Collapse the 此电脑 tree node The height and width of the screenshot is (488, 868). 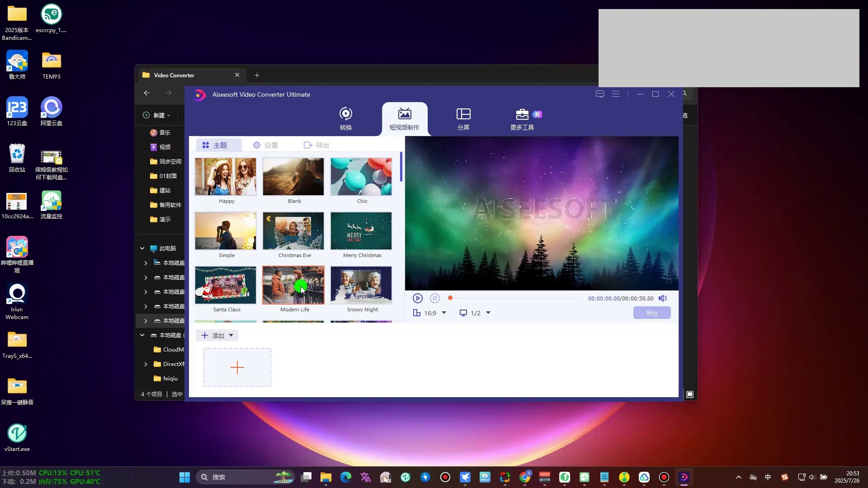(142, 249)
